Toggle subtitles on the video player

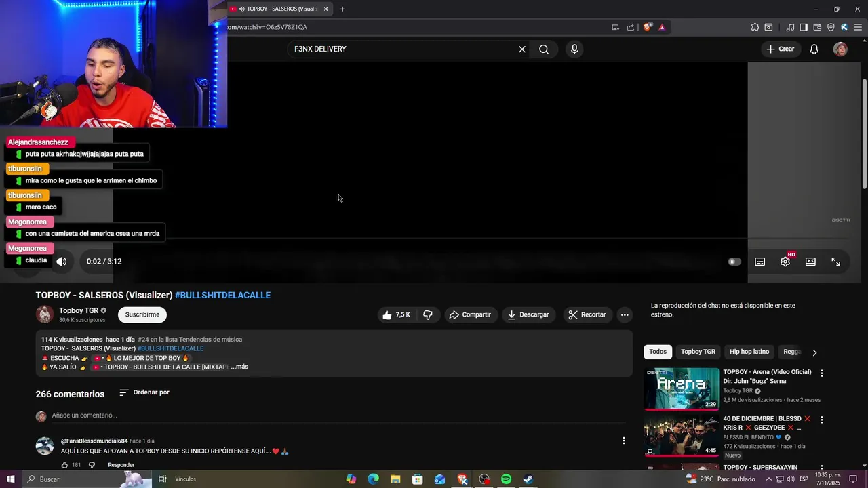pos(760,262)
